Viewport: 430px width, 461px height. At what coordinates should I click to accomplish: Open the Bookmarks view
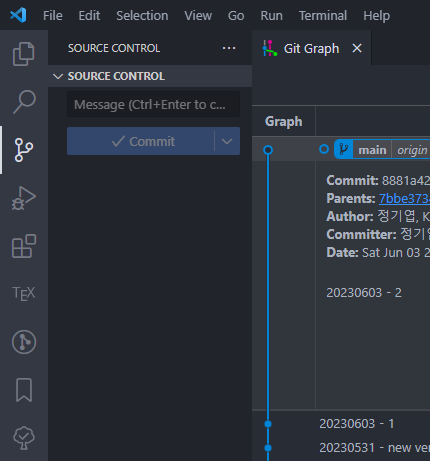tap(24, 390)
